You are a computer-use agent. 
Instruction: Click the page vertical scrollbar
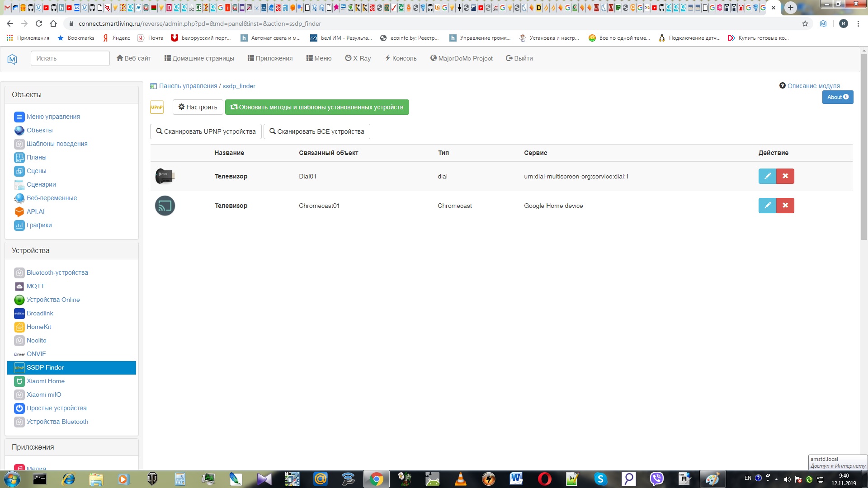click(x=864, y=149)
